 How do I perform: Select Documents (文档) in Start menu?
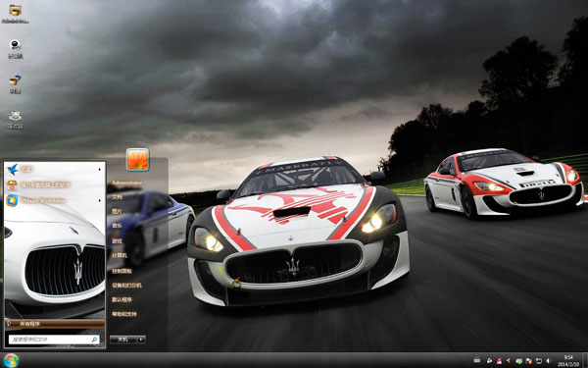coord(117,197)
